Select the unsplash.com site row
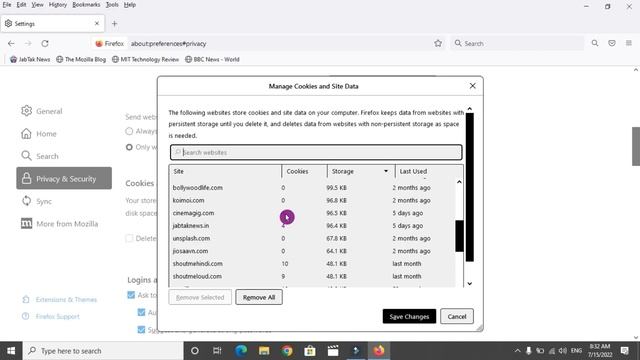Image resolution: width=640 pixels, height=360 pixels. pos(312,238)
